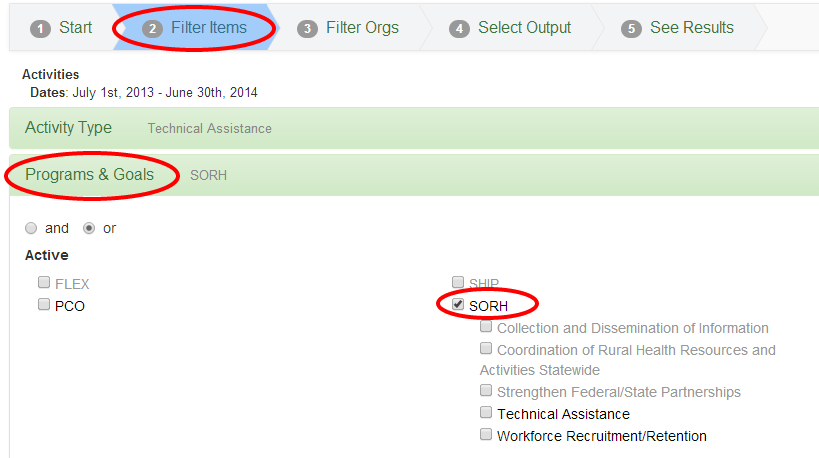
Task: Expand the Activity Type section
Action: point(68,127)
